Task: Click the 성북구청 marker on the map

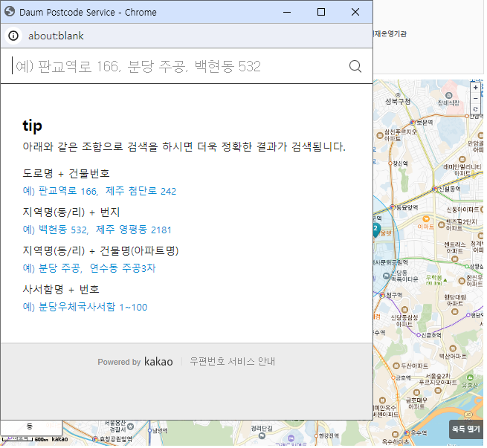Action: coord(398,95)
